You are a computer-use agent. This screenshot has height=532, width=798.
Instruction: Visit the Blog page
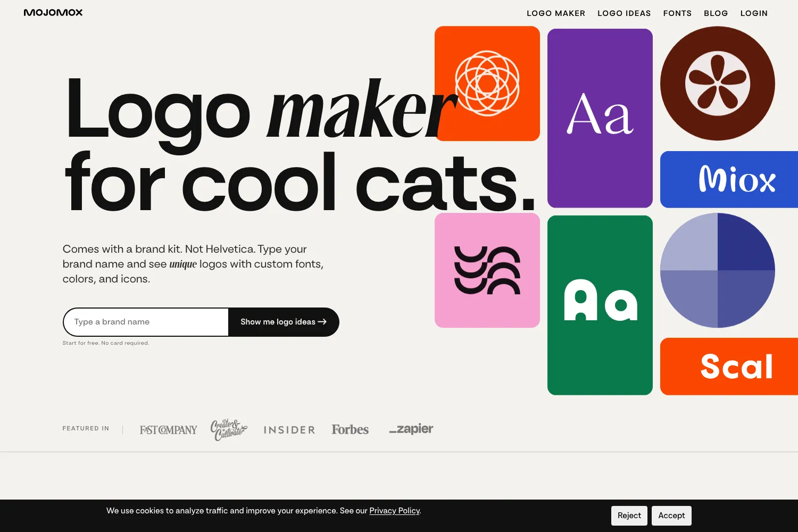coord(716,13)
